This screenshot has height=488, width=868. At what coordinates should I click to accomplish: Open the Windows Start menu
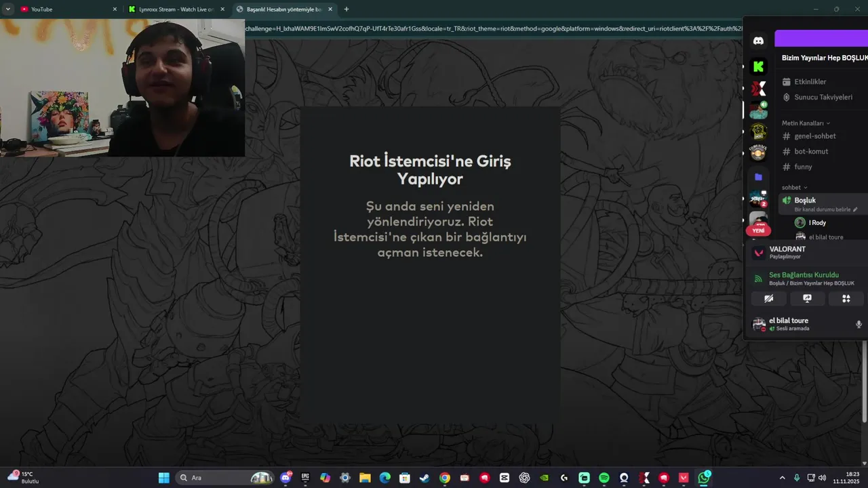(163, 478)
